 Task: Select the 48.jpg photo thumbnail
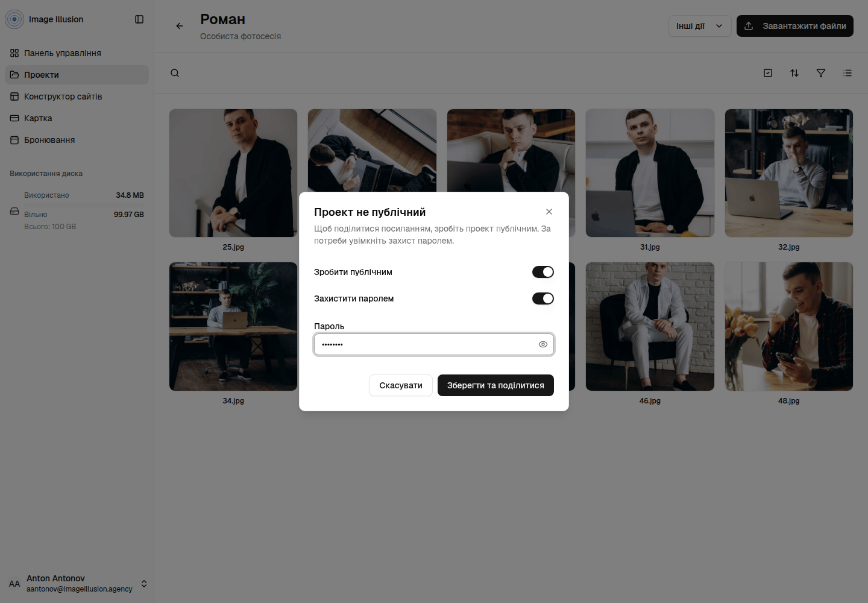[789, 326]
